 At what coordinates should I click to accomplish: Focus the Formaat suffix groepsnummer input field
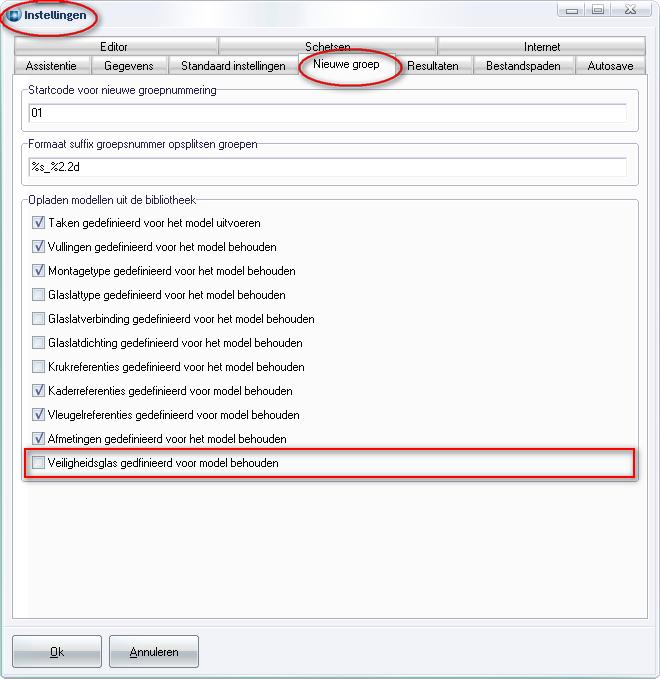(327, 167)
